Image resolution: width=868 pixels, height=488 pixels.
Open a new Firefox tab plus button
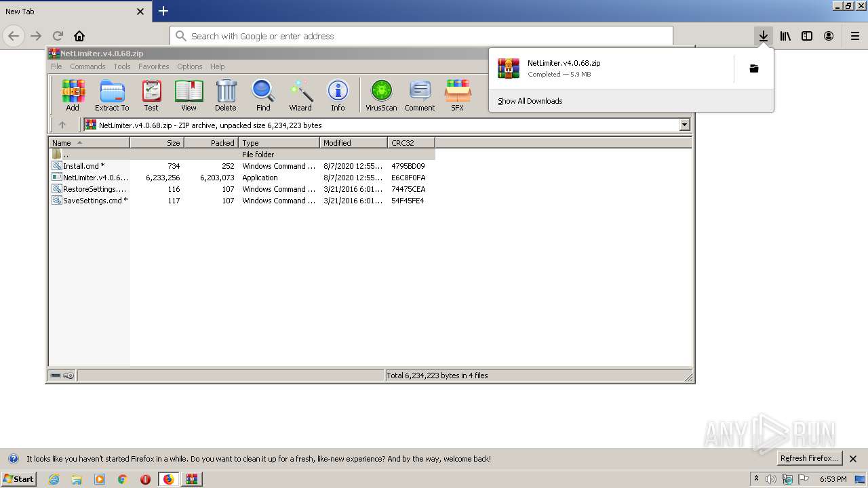pos(163,11)
